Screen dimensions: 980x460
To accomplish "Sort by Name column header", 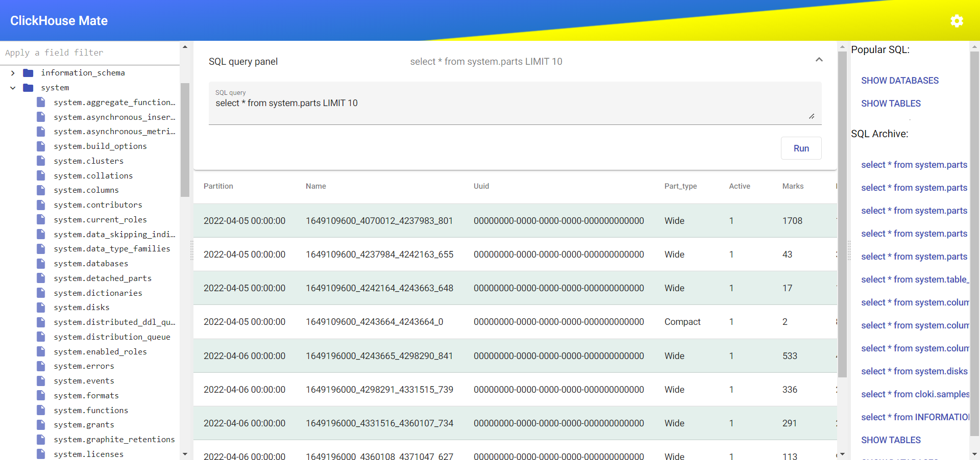I will [x=315, y=186].
